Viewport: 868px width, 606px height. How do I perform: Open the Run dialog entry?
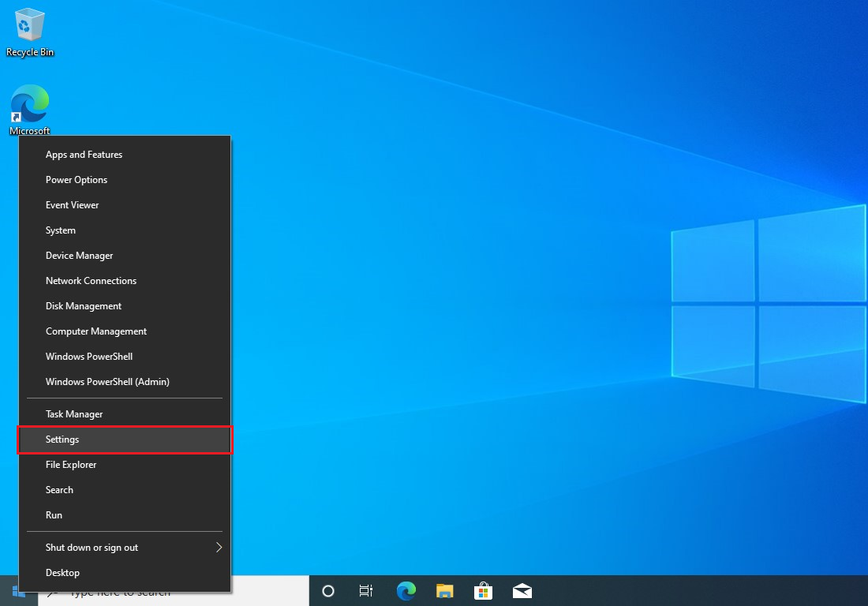coord(125,515)
